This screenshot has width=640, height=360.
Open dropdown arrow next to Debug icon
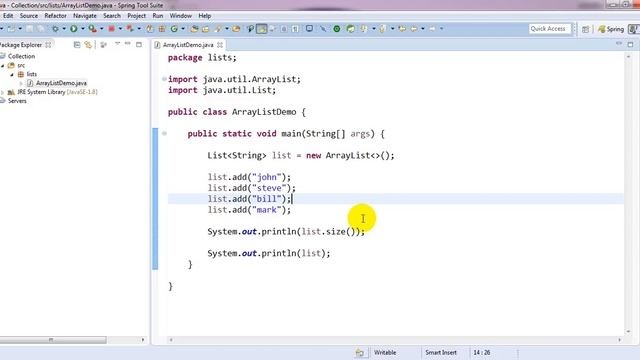click(64, 29)
